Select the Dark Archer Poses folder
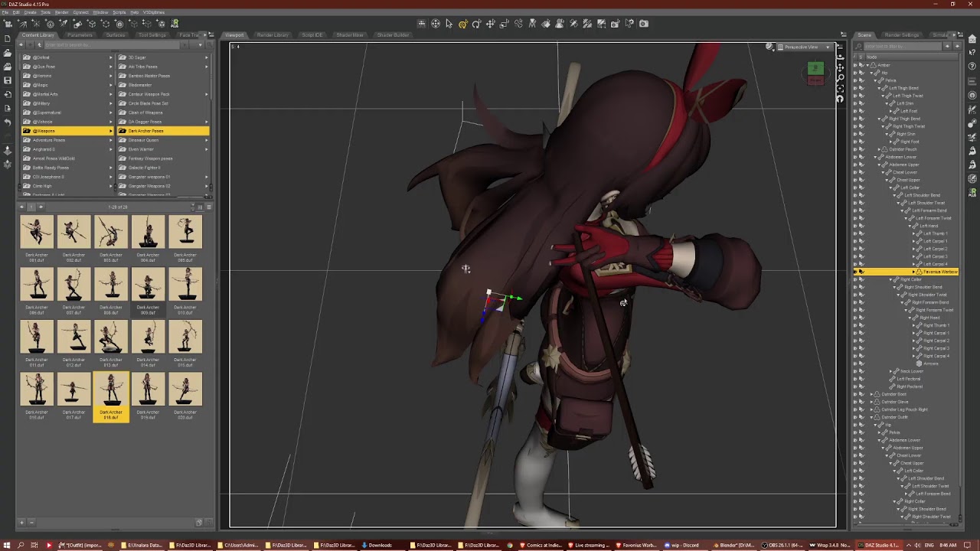The width and height of the screenshot is (980, 551). click(x=162, y=131)
